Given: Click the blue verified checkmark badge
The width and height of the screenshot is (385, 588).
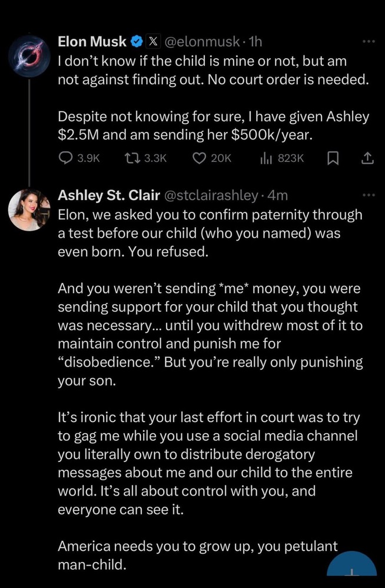Looking at the screenshot, I should click(x=137, y=42).
